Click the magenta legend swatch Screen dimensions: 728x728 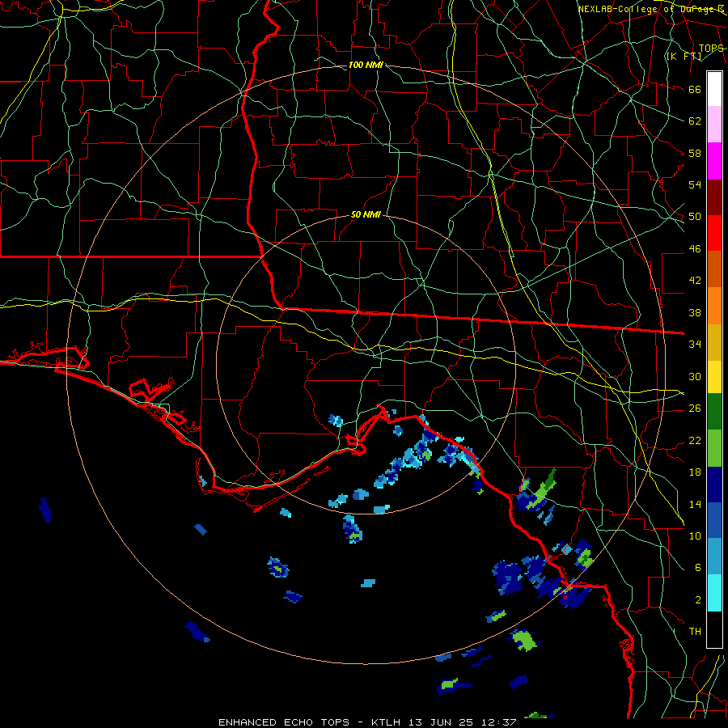point(714,161)
